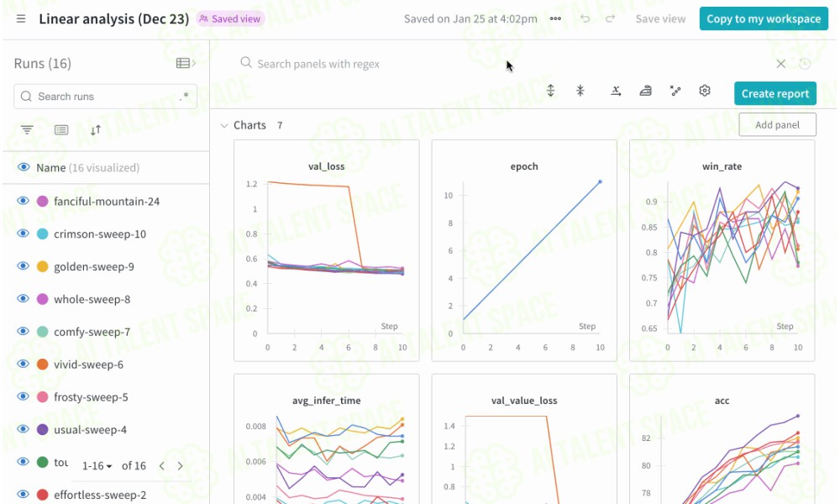
Task: Hide the fanciful-mountain-24 run
Action: [23, 201]
